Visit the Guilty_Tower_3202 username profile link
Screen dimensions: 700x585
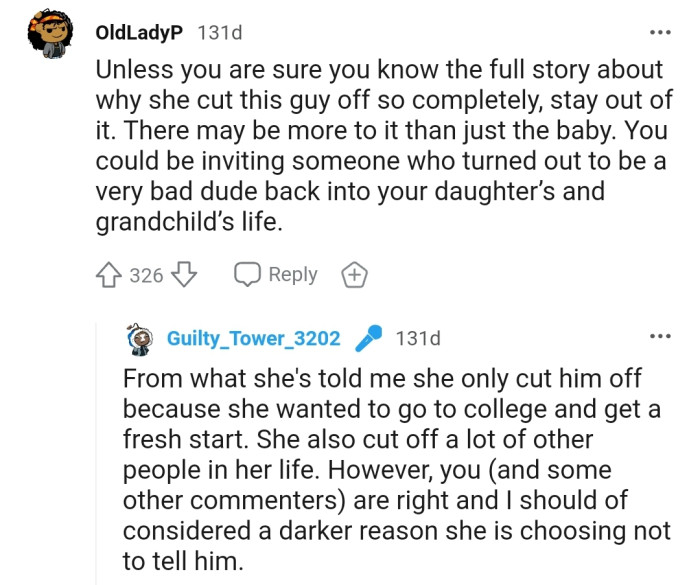click(x=253, y=339)
